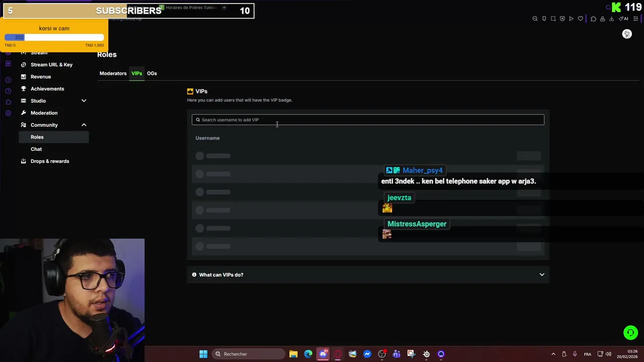This screenshot has width=644, height=362.
Task: Click the 'korsi w cam' donation goal bar
Action: tap(54, 37)
